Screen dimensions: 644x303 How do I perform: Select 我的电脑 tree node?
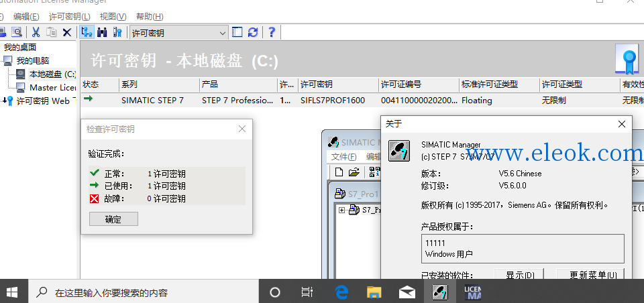pyautogui.click(x=33, y=61)
